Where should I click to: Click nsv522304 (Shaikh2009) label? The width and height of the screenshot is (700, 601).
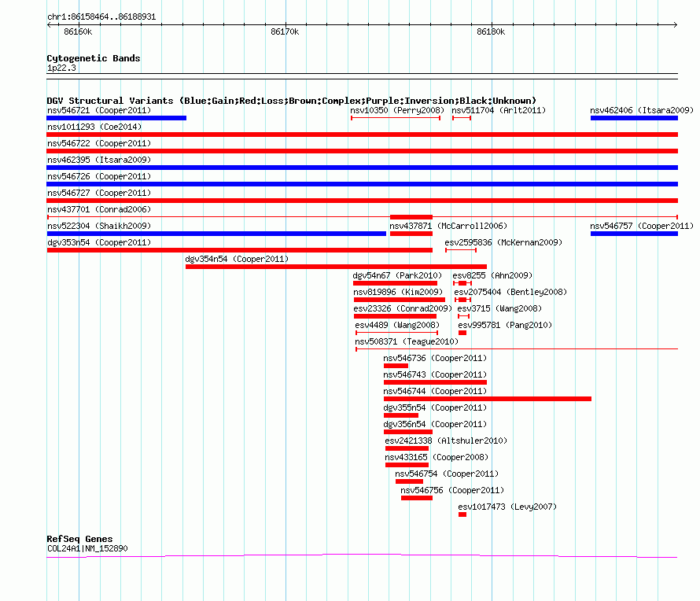99,226
